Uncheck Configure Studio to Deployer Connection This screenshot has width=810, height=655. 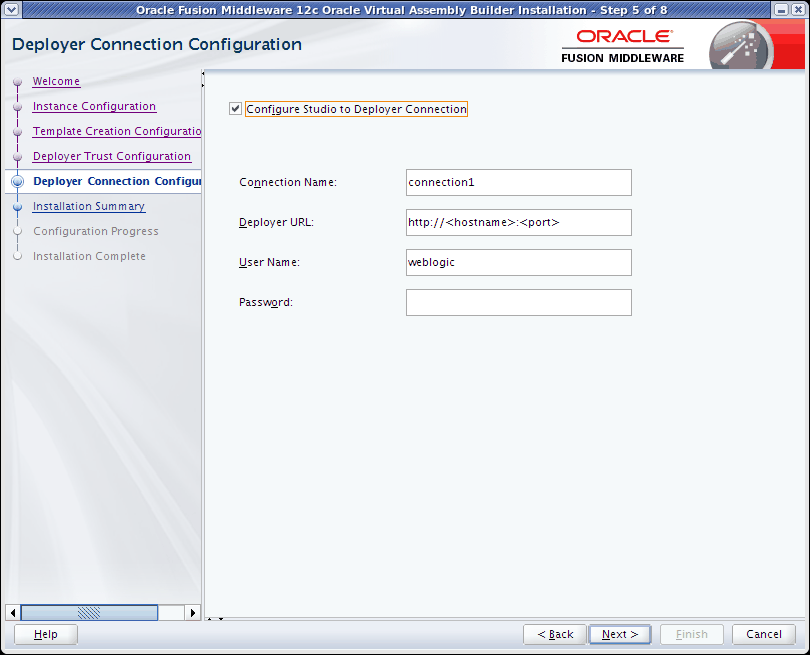coord(235,108)
